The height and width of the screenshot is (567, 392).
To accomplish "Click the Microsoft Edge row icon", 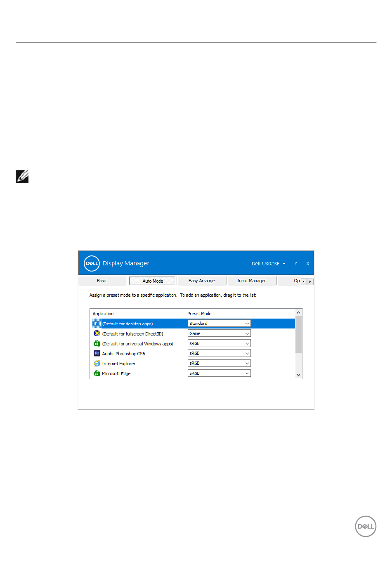I will point(97,373).
